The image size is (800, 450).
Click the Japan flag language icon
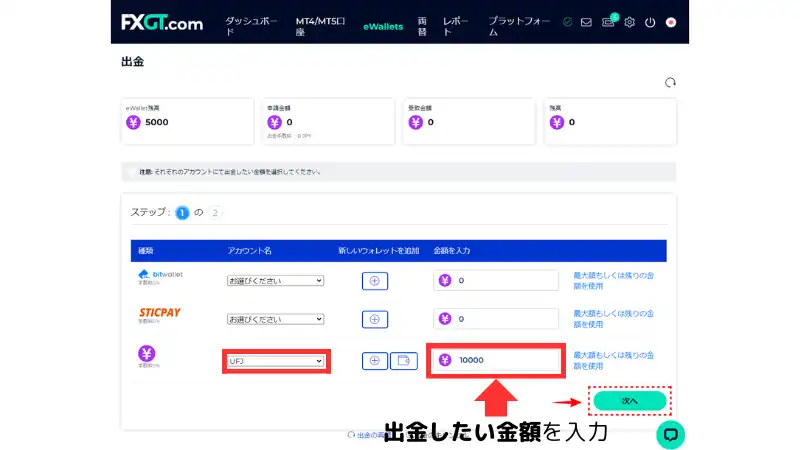(x=671, y=22)
